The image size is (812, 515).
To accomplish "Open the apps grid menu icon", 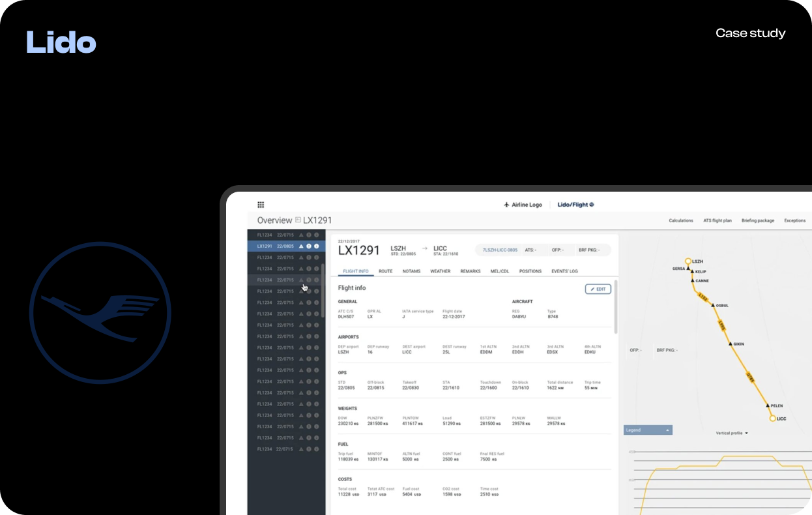I will (261, 205).
